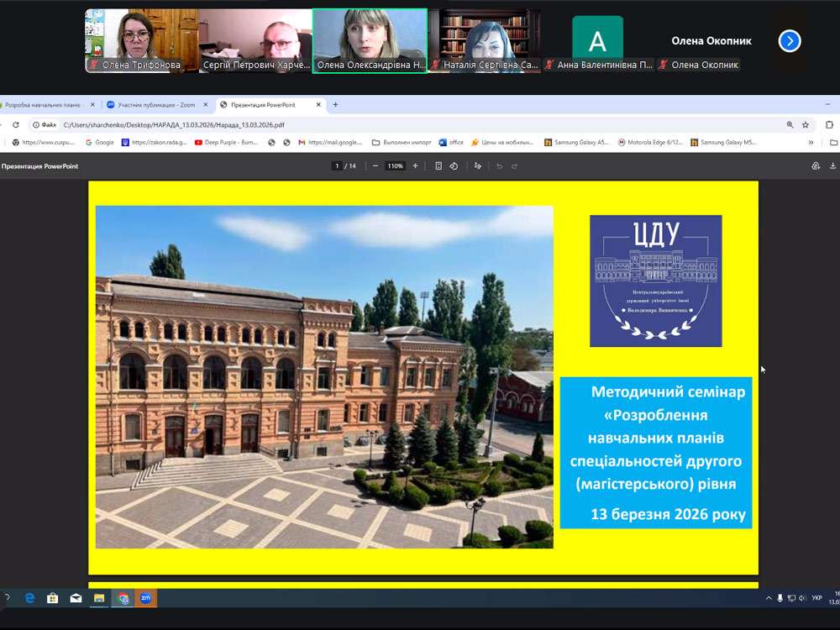The width and height of the screenshot is (840, 630).
Task: Open a new browser tab
Action: [x=335, y=105]
